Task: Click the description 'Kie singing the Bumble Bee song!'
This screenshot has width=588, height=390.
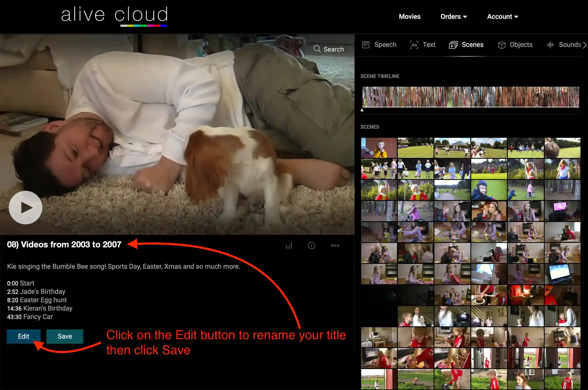Action: pyautogui.click(x=57, y=266)
